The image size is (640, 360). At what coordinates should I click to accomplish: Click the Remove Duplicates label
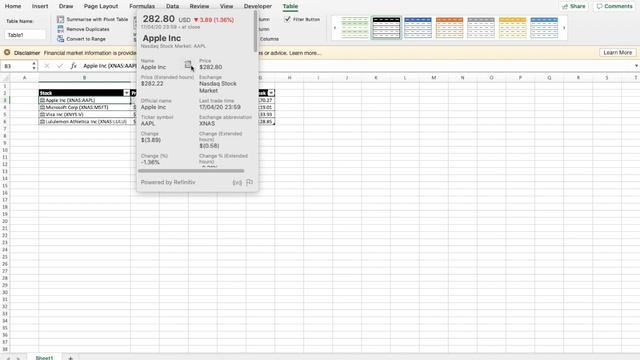88,29
